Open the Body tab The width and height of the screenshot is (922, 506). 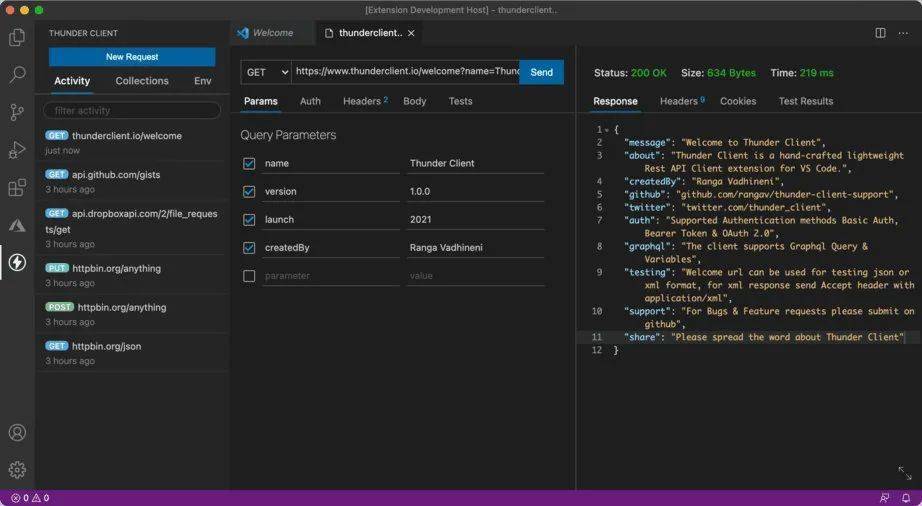coord(415,101)
